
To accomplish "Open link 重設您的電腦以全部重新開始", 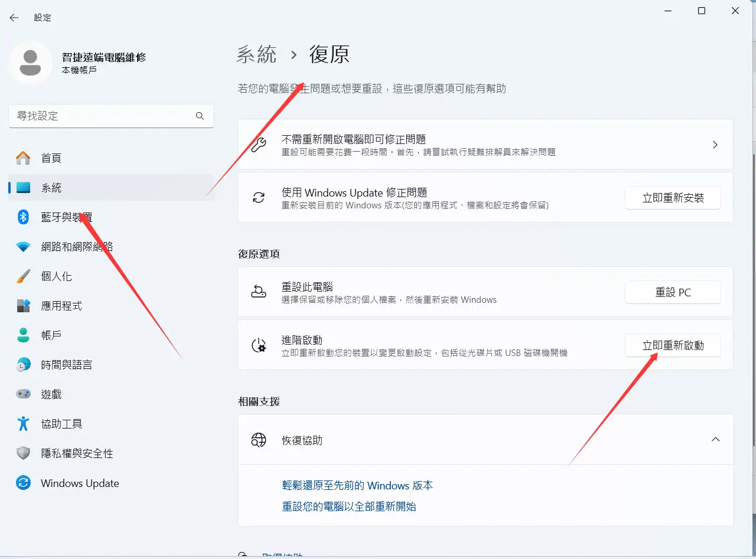I will (349, 506).
